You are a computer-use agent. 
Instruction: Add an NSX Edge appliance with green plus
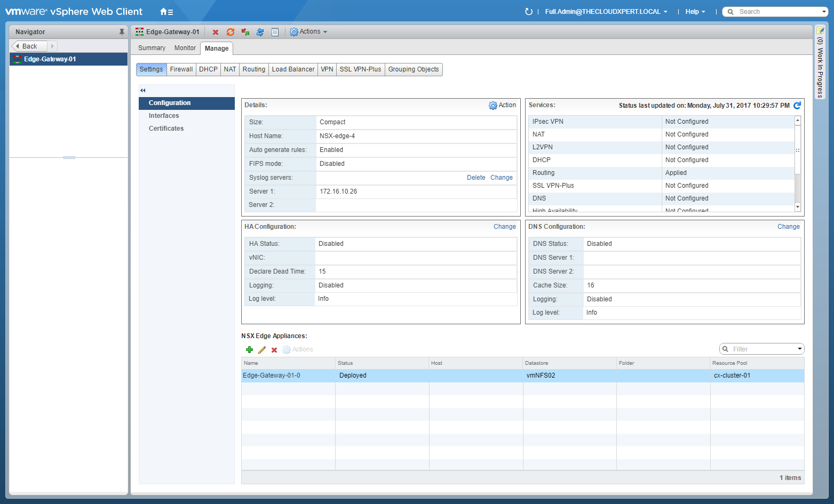point(249,350)
